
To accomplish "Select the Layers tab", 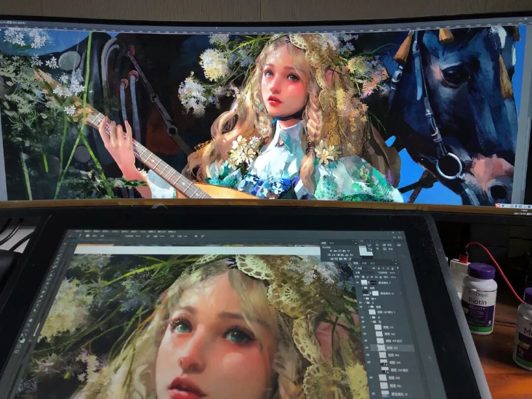I will (x=356, y=263).
